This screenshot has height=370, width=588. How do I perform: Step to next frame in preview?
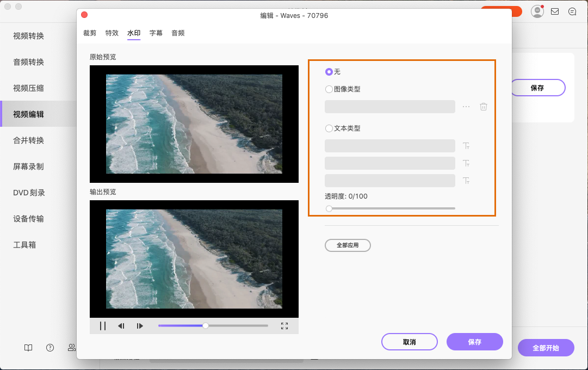click(140, 326)
